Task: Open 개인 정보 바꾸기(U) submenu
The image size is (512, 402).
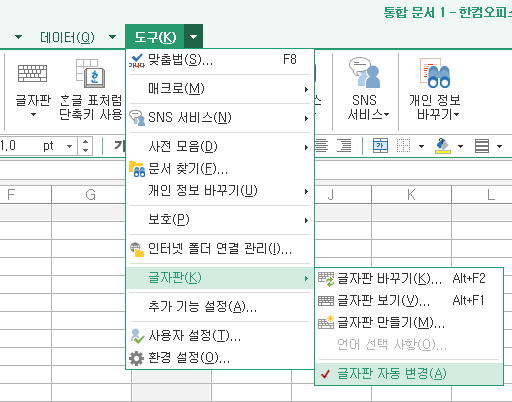Action: tap(220, 191)
